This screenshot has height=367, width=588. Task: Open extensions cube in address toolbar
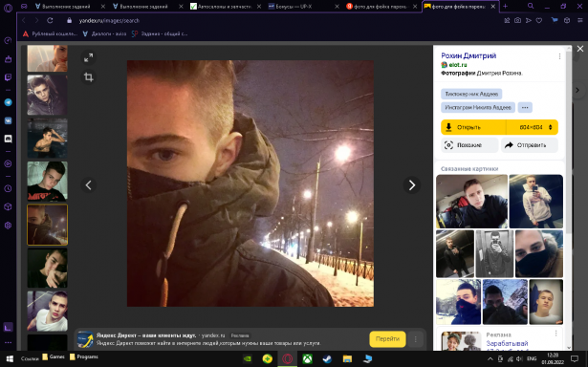(567, 21)
